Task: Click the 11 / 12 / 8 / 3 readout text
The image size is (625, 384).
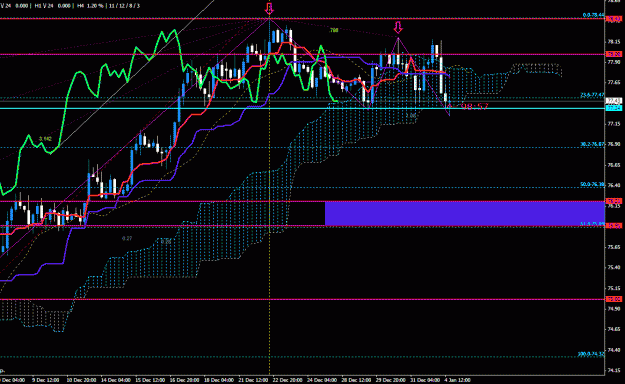Action: pos(124,6)
